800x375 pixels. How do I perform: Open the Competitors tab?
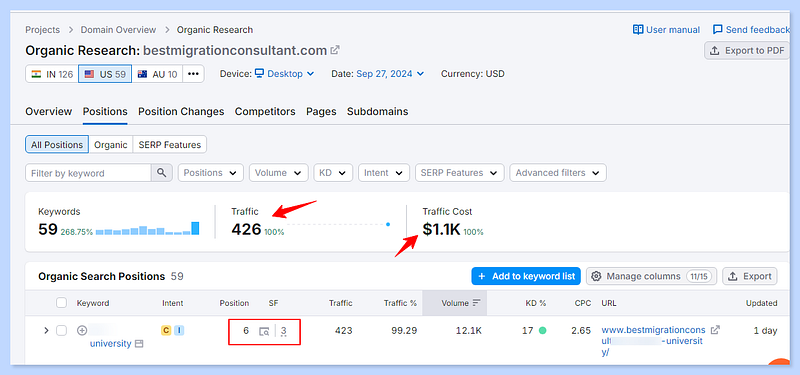coord(265,111)
